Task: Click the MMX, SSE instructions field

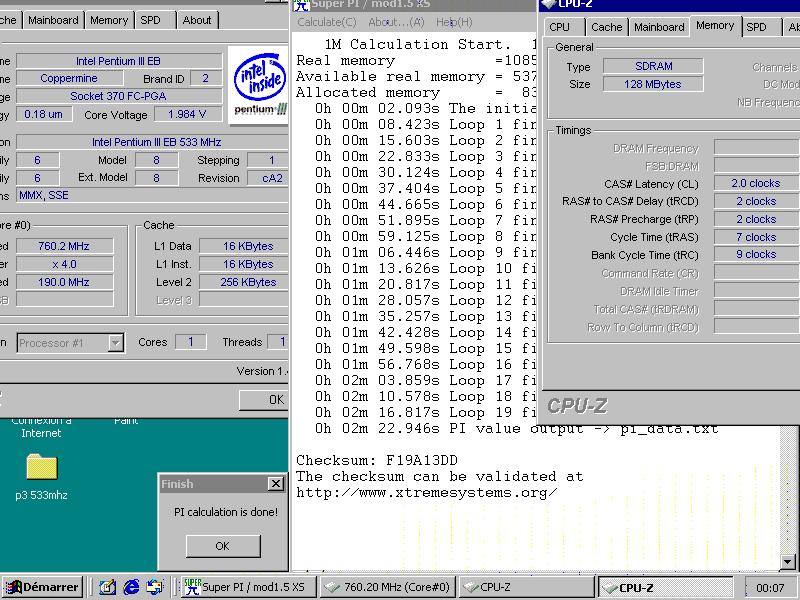Action: [x=152, y=195]
